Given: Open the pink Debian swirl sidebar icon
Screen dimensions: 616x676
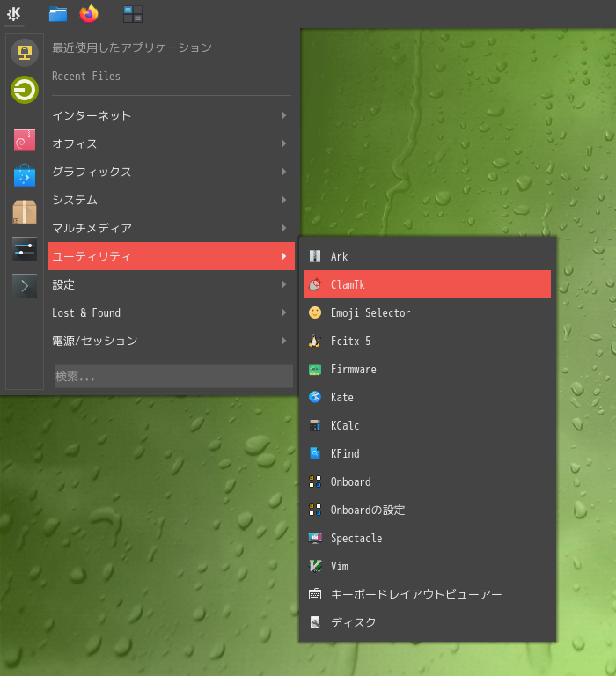Looking at the screenshot, I should point(25,140).
